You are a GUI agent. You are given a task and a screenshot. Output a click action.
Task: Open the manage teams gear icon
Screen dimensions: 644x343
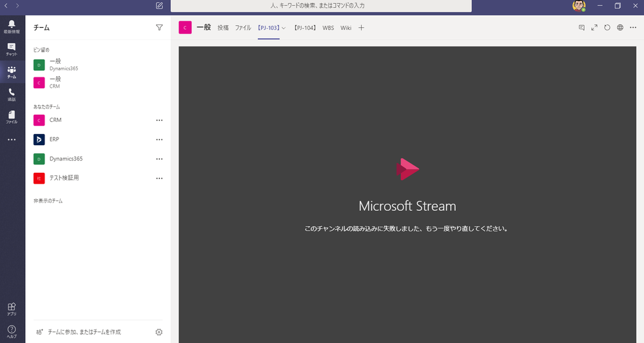(x=159, y=332)
